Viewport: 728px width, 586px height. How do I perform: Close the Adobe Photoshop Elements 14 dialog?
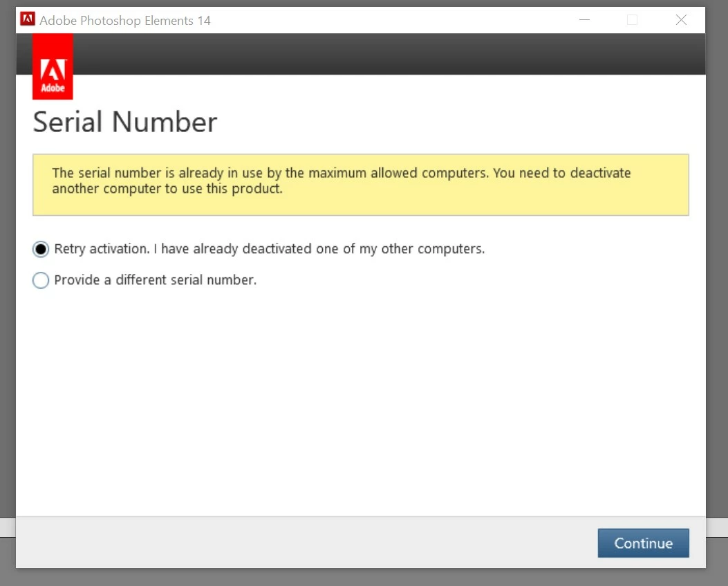681,20
